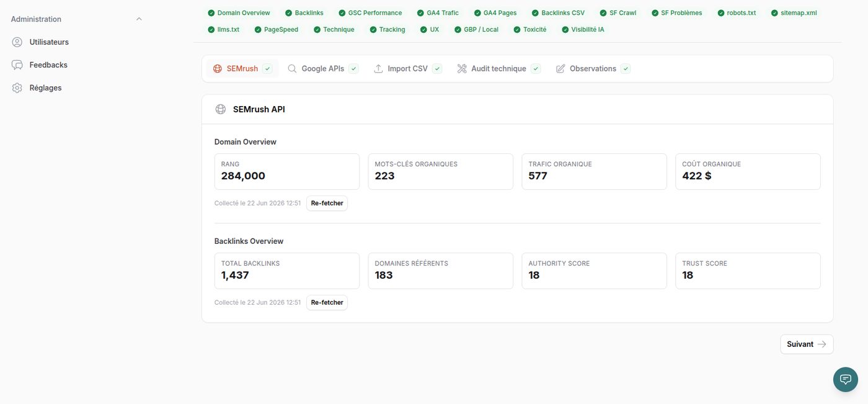Click the Backlinks CSV status chip
Viewport: 868px width, 404px height.
point(558,13)
